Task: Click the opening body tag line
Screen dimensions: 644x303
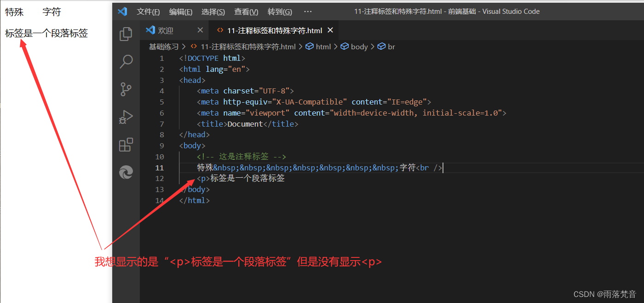Action: (x=192, y=146)
